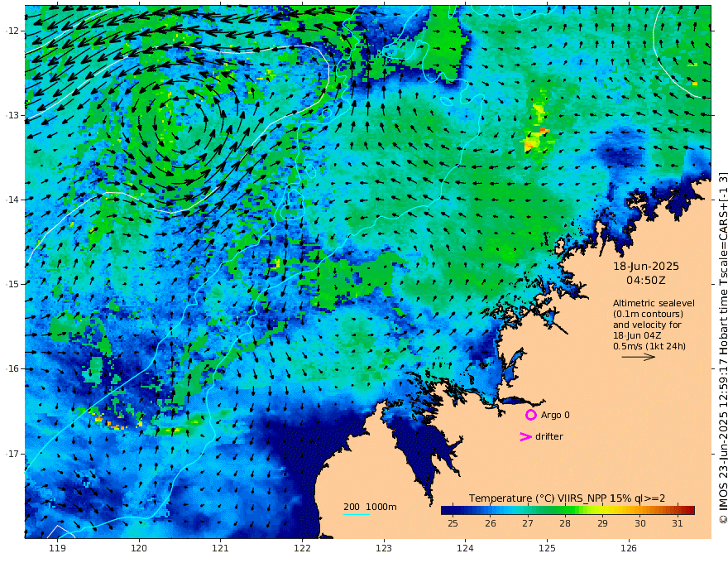Click latitude axis label -14
This screenshot has width=728, height=563.
pos(12,200)
